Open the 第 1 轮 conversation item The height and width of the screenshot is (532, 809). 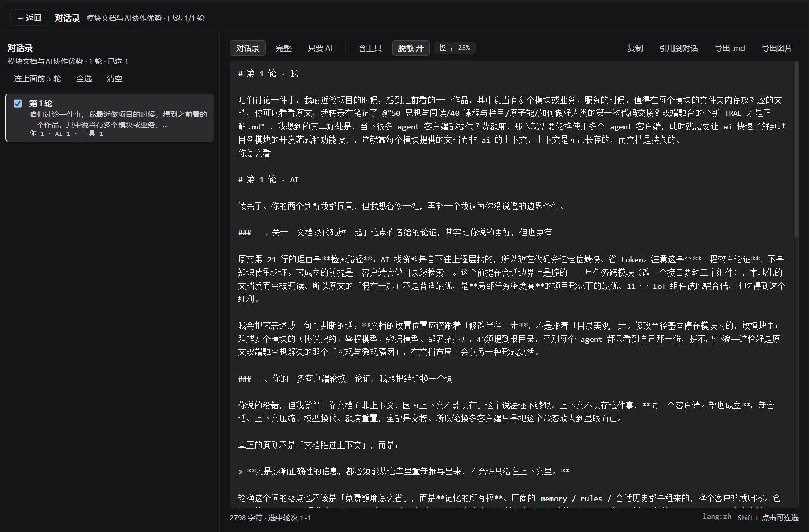tap(109, 118)
